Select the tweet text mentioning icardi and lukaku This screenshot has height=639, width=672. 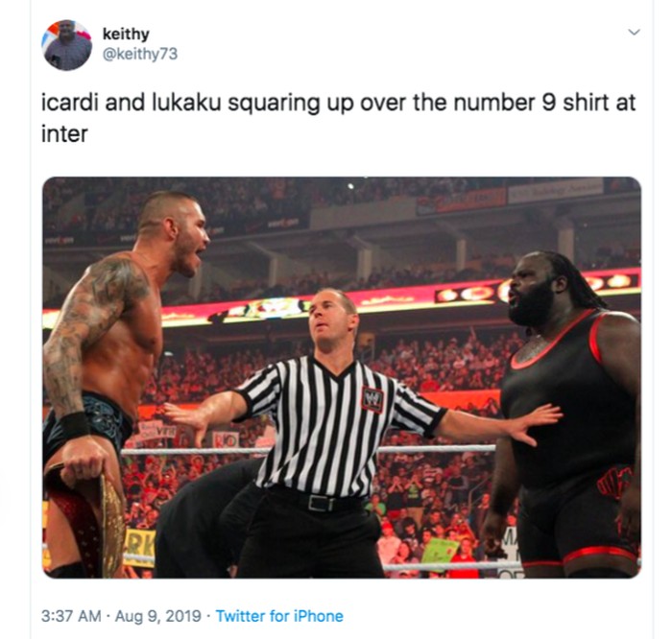[339, 118]
